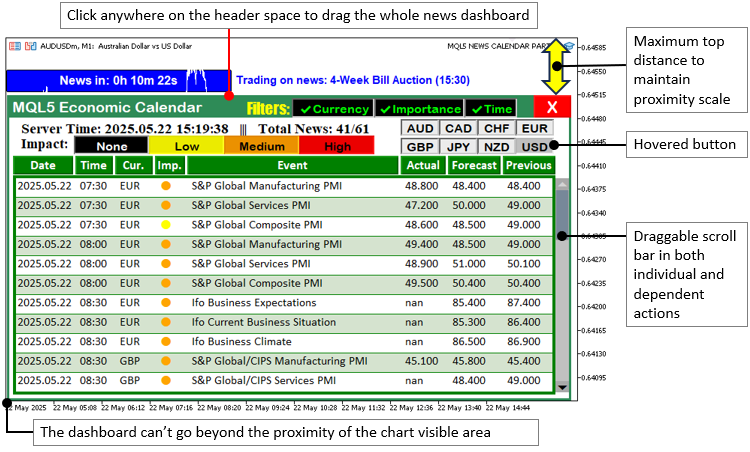Toggle the AUD currency button

click(x=419, y=128)
